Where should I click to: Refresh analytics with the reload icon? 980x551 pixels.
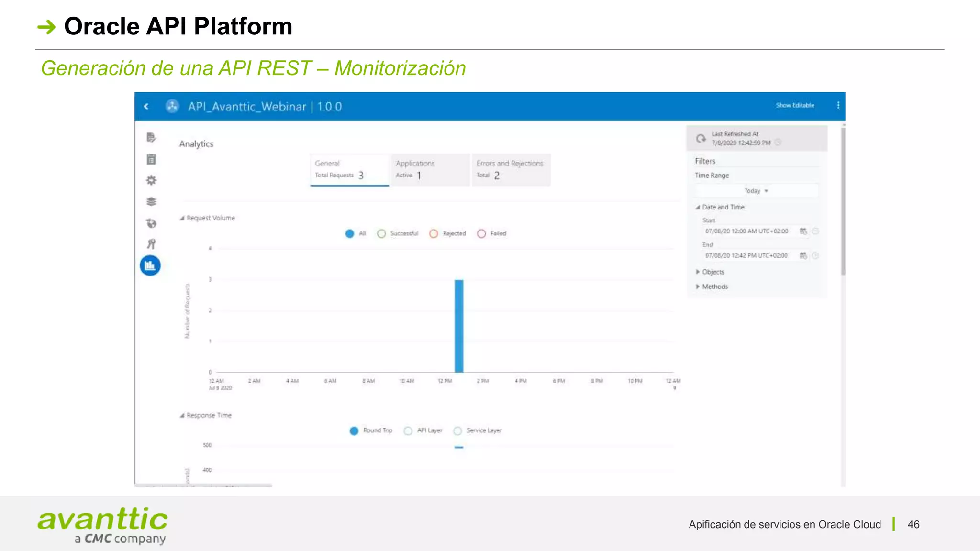(x=701, y=138)
